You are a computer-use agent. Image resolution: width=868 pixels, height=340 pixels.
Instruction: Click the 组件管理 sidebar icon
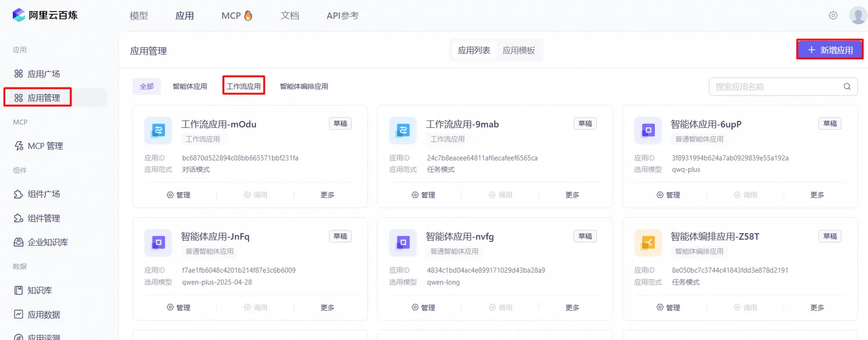[19, 218]
